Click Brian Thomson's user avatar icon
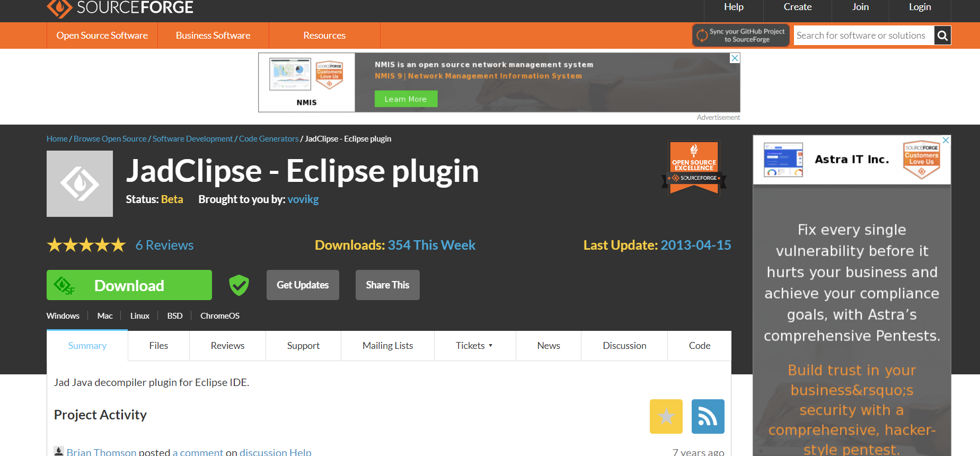Viewport: 980px width, 456px height. point(59,451)
